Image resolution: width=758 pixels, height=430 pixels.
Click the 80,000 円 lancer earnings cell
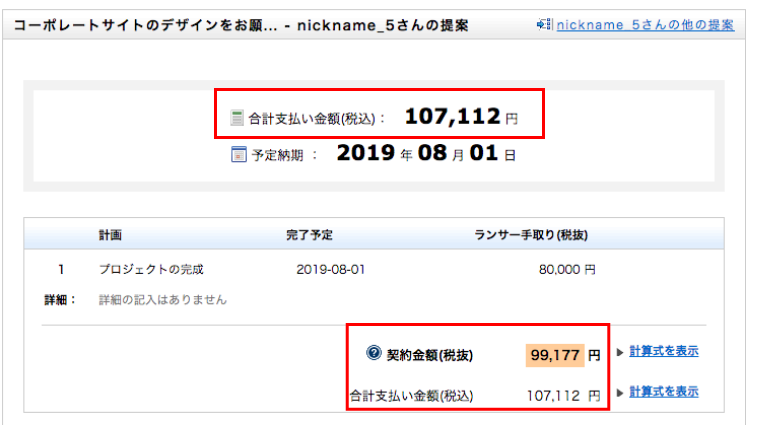(567, 269)
